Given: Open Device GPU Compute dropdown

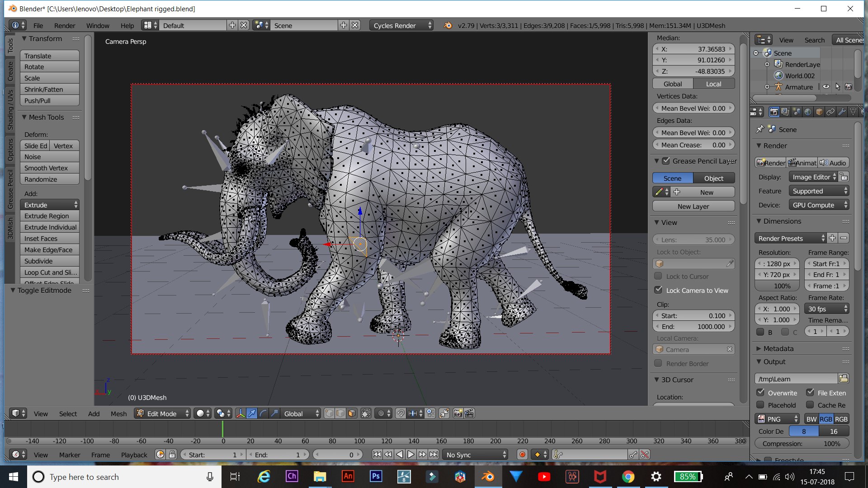Looking at the screenshot, I should 819,205.
